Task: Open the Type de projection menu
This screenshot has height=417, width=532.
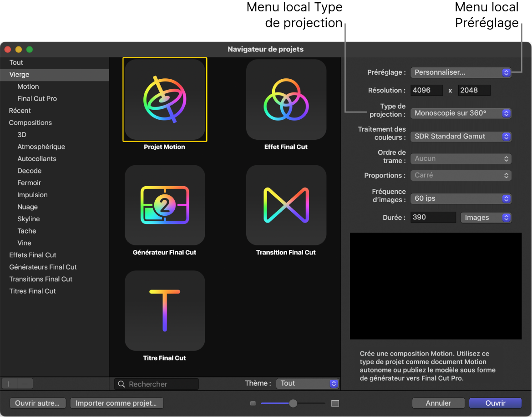Action: [x=461, y=113]
